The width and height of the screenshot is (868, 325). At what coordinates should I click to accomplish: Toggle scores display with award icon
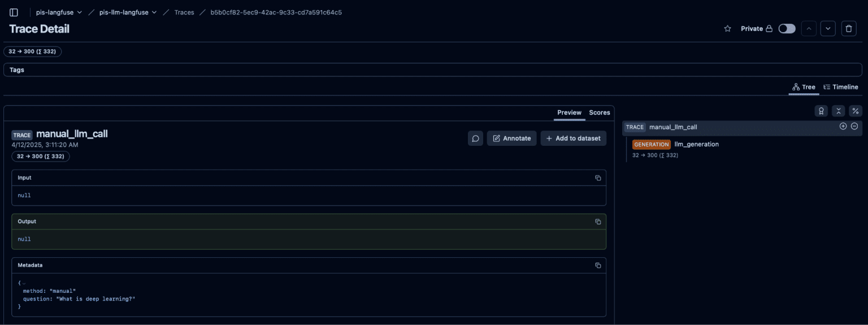(821, 111)
